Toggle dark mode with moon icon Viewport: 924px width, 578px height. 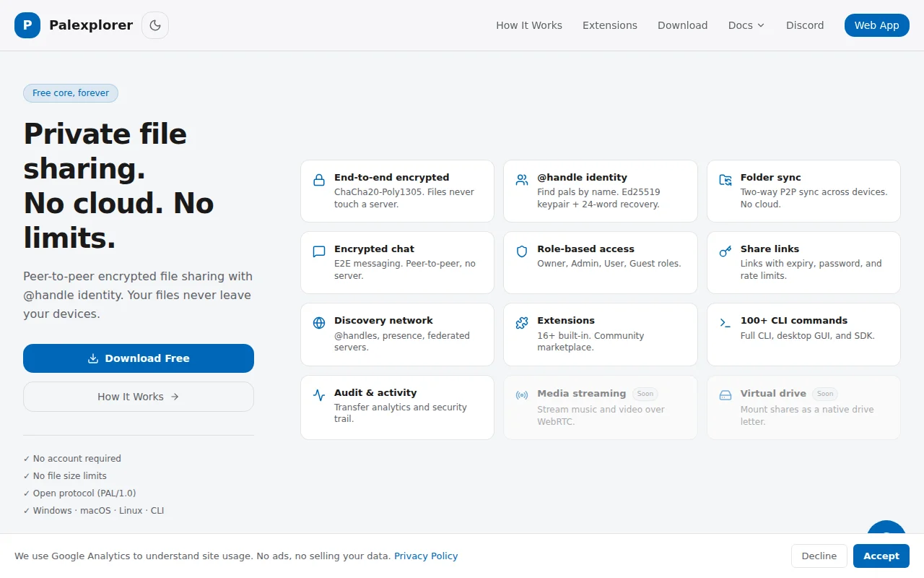click(x=155, y=25)
